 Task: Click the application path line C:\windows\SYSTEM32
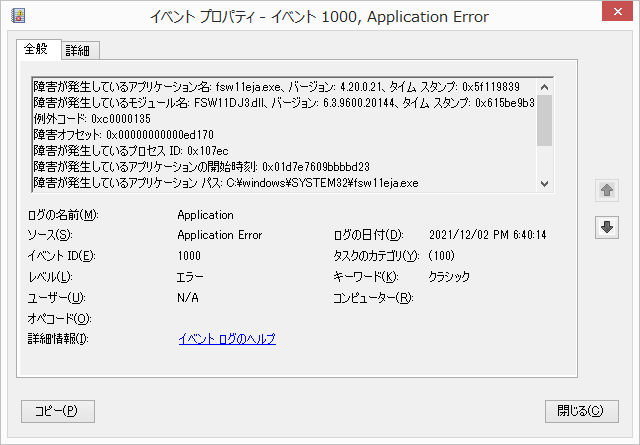coord(226,183)
